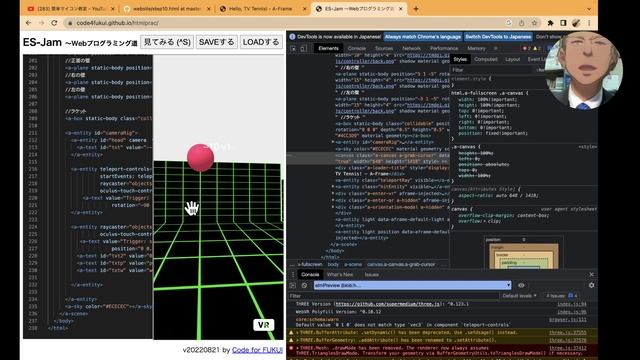Screen dimensions: 640x360
Task: Open the three.js:27412 source link
Action: pos(567,348)
